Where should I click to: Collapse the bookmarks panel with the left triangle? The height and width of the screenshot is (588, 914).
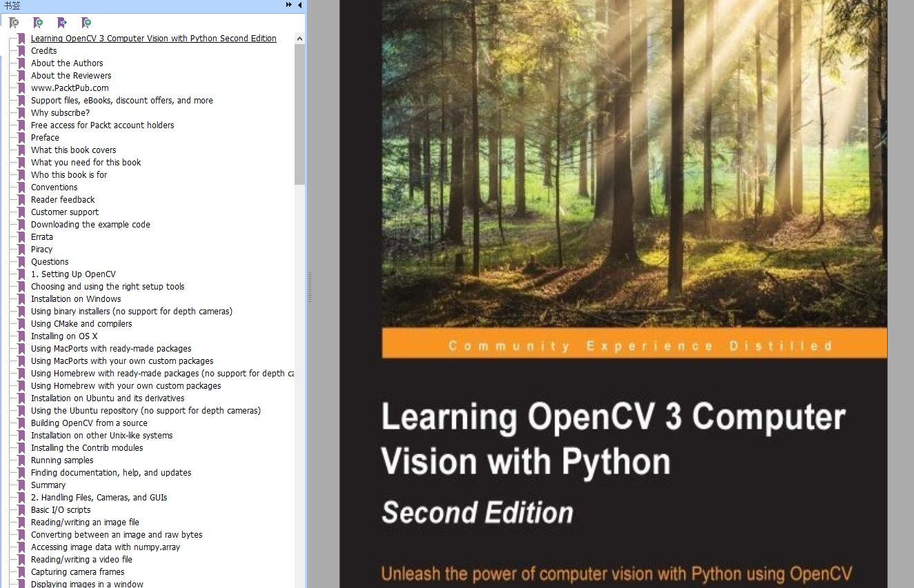tap(300, 5)
